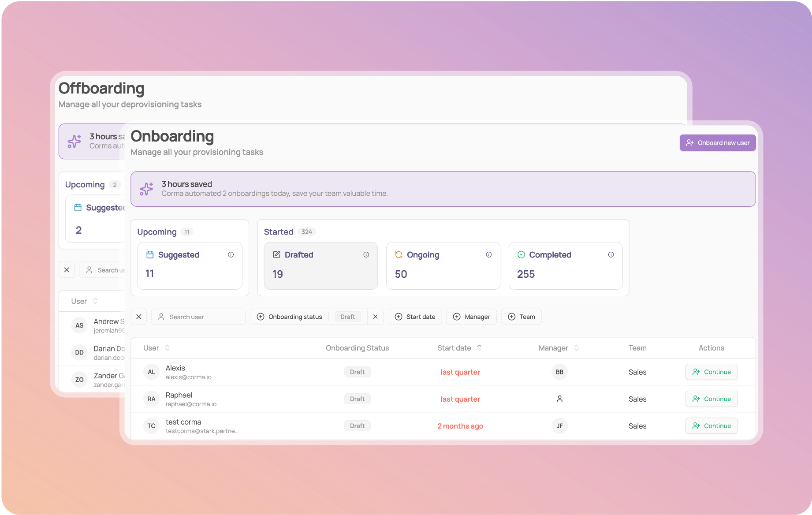Screen dimensions: 812x515
Task: Click the unassigned manager icon for Raphael
Action: tap(559, 399)
